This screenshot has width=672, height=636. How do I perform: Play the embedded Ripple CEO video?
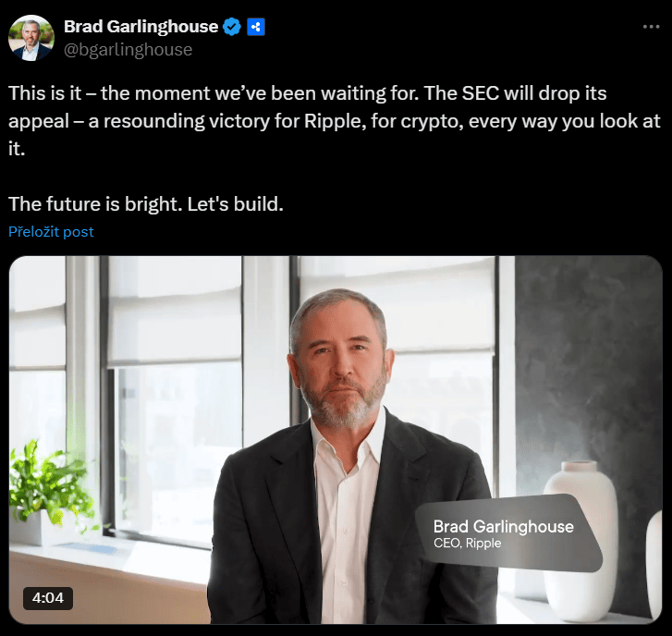(x=338, y=440)
